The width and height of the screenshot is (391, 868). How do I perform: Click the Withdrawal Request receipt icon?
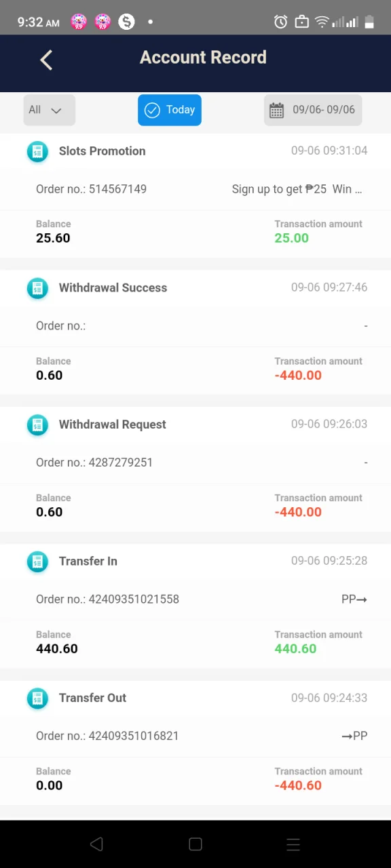coord(37,425)
